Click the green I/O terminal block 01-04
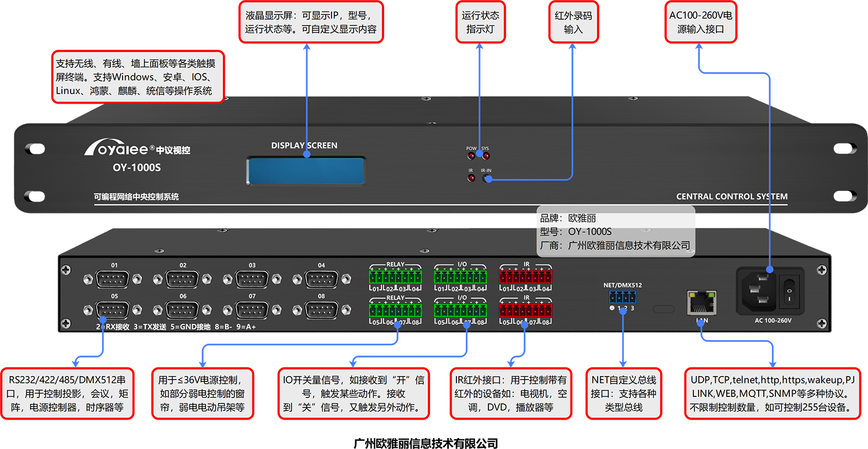 (x=461, y=276)
